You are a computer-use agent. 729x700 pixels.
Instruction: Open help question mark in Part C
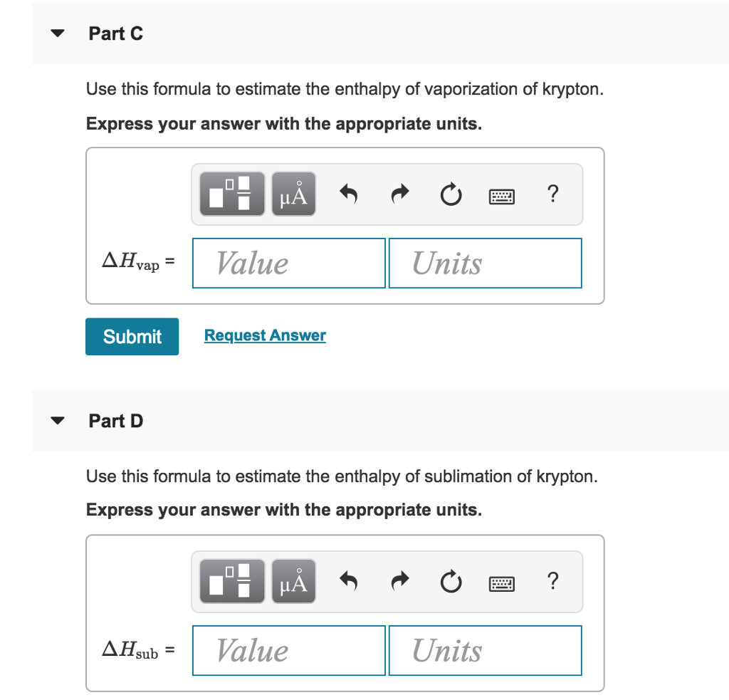552,194
